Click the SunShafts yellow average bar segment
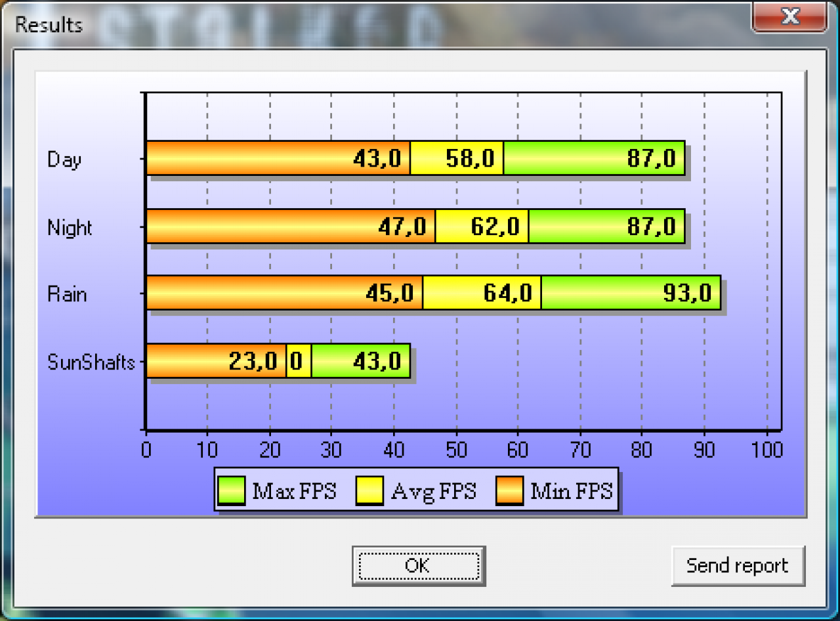The height and width of the screenshot is (621, 840). [299, 361]
